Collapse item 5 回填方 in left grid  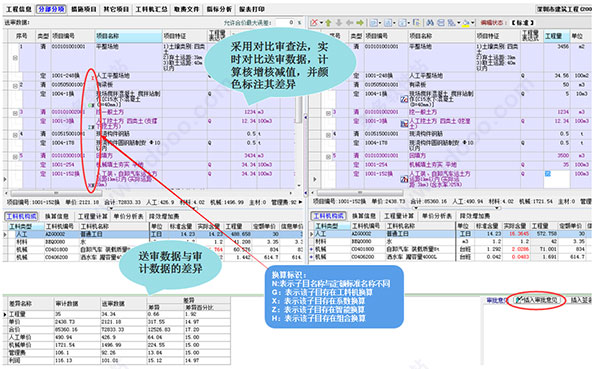pyautogui.click(x=15, y=156)
